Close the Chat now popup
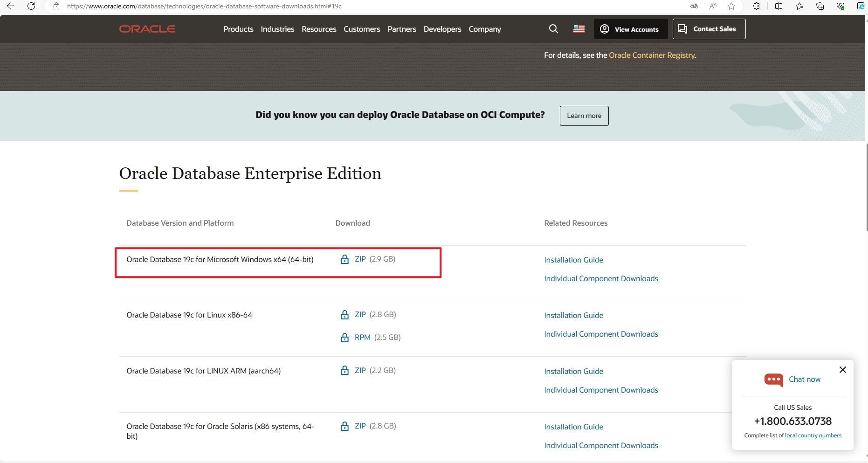 (x=842, y=370)
